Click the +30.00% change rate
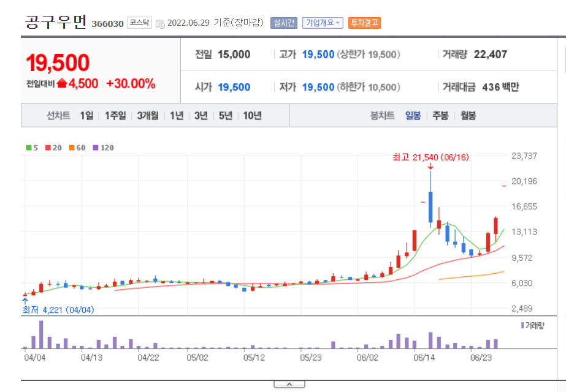 (x=131, y=84)
